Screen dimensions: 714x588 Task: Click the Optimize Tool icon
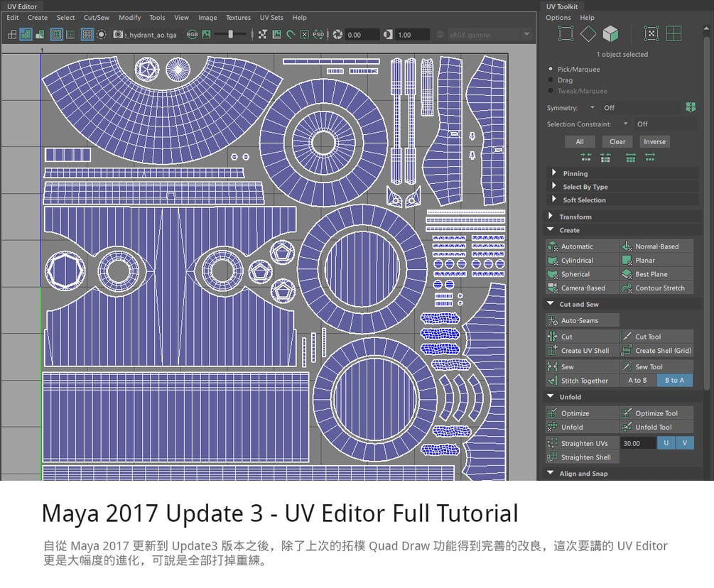pyautogui.click(x=627, y=413)
